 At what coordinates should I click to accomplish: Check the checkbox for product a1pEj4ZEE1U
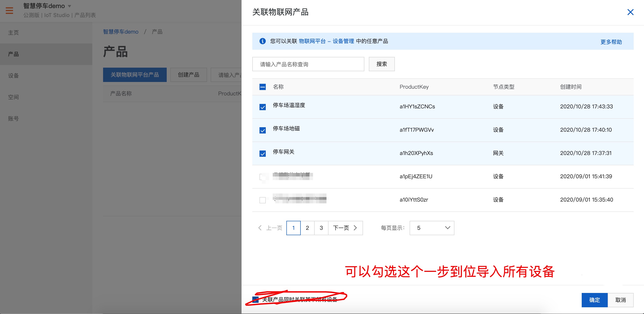pyautogui.click(x=262, y=177)
